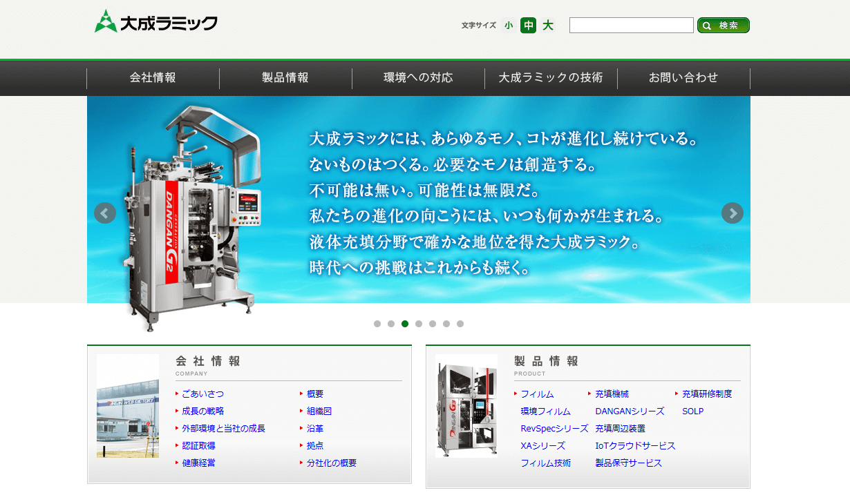Open the 大成ラミックの技術 navigation menu
The height and width of the screenshot is (504, 850).
click(x=551, y=78)
